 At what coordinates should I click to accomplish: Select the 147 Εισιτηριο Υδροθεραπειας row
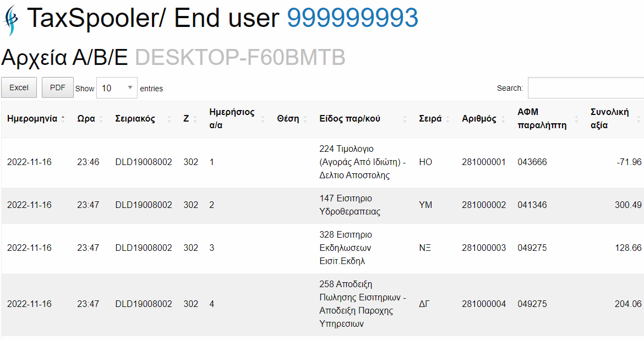323,205
